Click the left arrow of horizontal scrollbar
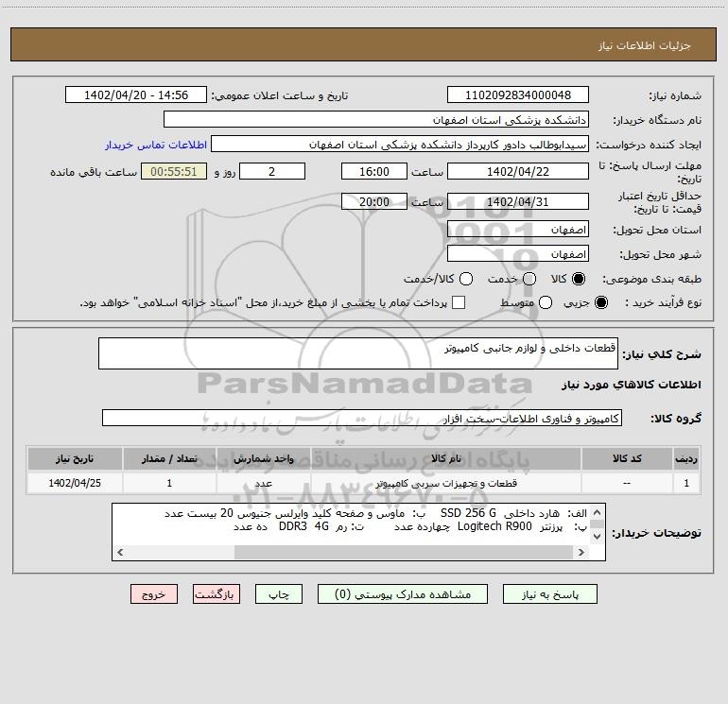The width and height of the screenshot is (728, 704). [120, 552]
